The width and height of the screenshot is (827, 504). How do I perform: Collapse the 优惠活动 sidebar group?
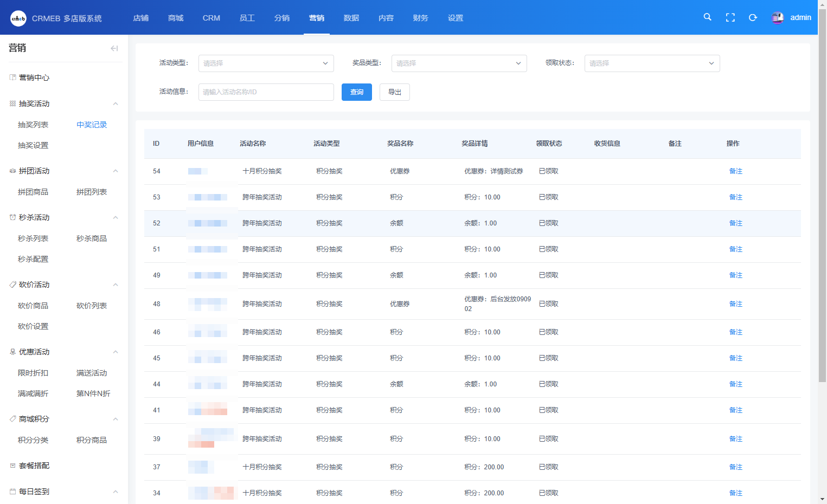(115, 352)
